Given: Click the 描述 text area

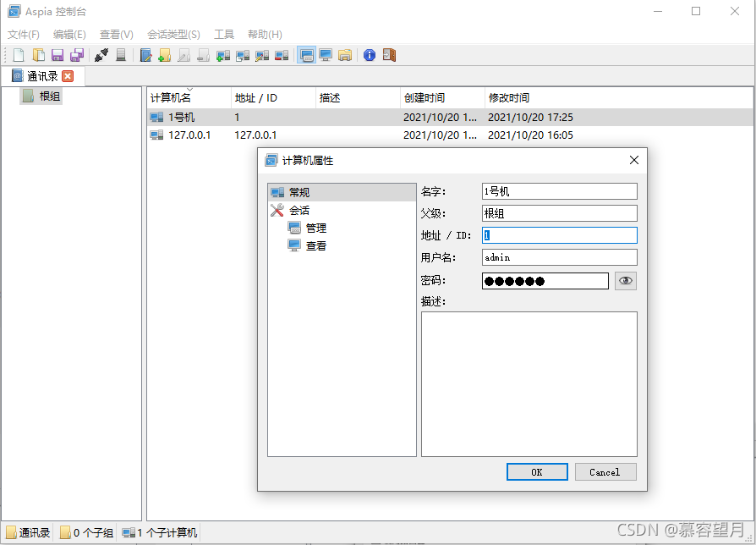Looking at the screenshot, I should point(529,384).
